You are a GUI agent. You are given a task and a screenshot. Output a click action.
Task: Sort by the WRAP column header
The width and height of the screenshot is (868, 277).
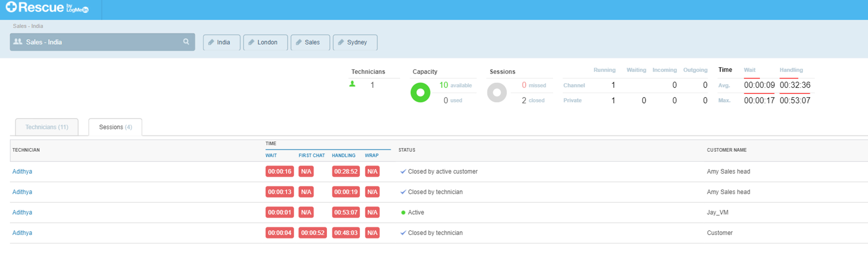pyautogui.click(x=371, y=155)
